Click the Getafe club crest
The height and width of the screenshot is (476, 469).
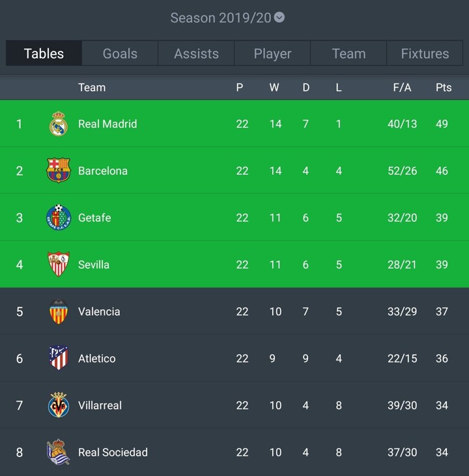pos(59,218)
